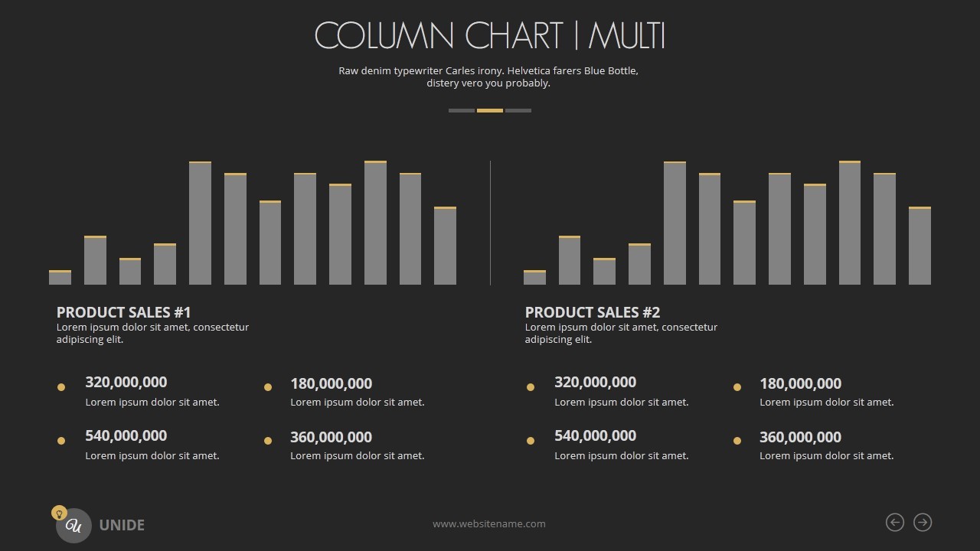
Task: Open the www.websitename.com link
Action: coord(489,524)
